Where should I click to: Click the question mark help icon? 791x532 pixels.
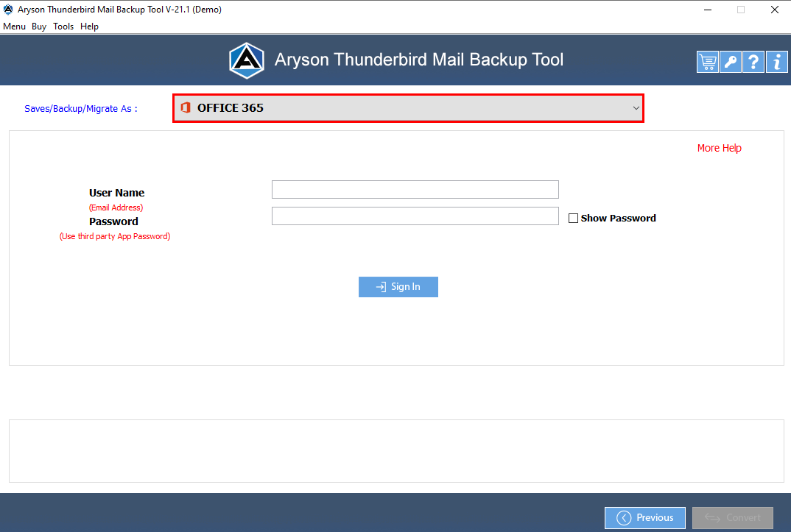753,62
